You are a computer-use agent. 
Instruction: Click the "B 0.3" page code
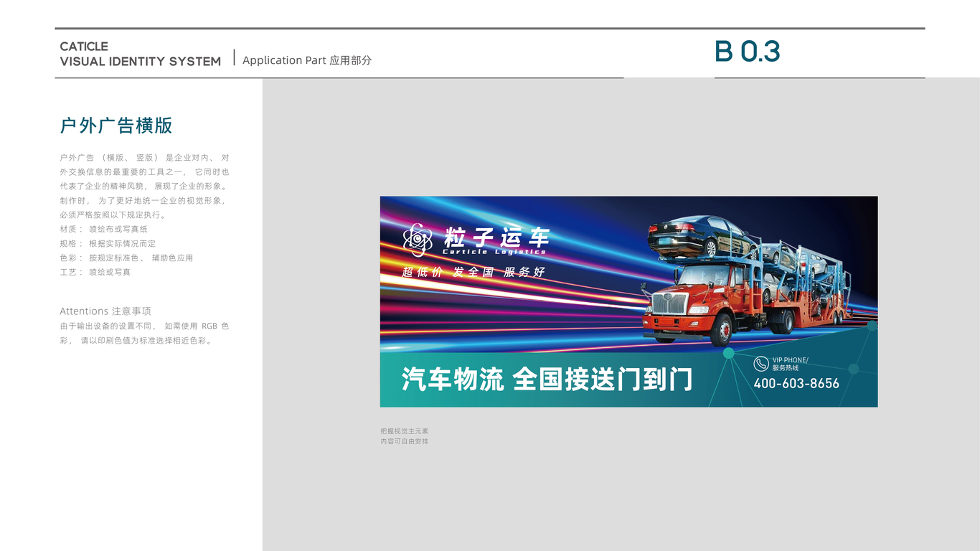click(x=747, y=52)
